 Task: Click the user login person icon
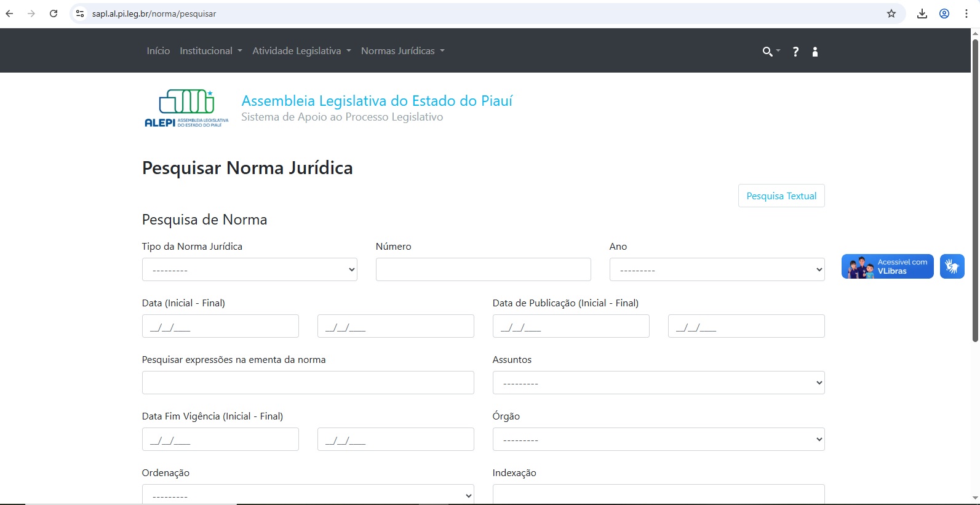[815, 52]
